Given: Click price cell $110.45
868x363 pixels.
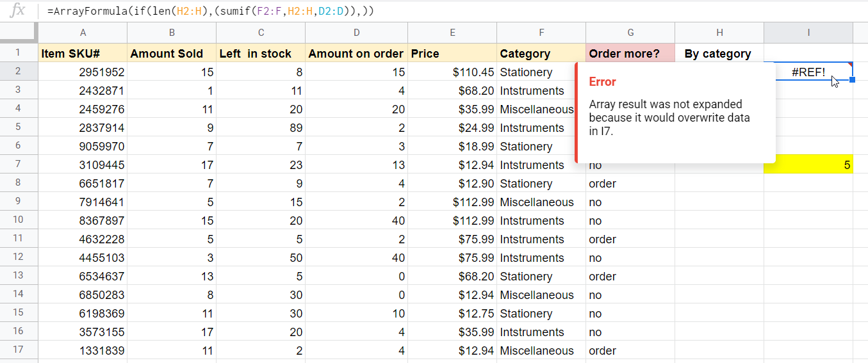Looking at the screenshot, I should click(x=452, y=72).
